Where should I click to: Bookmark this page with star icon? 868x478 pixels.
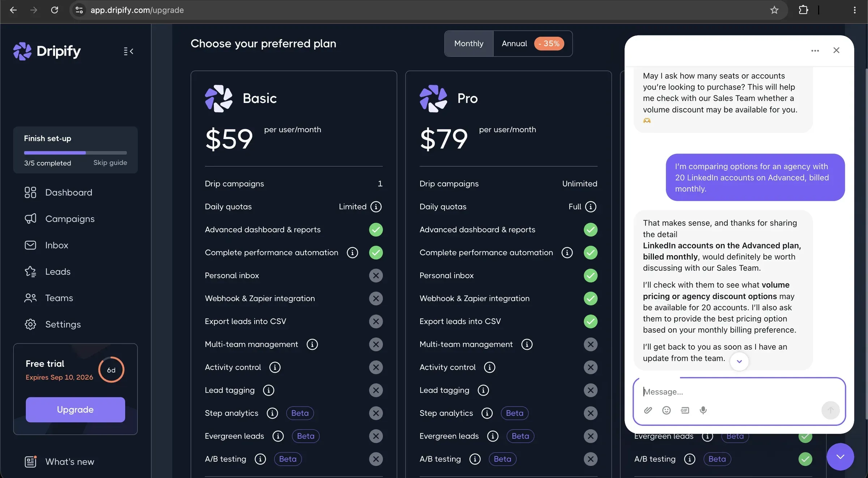tap(774, 10)
